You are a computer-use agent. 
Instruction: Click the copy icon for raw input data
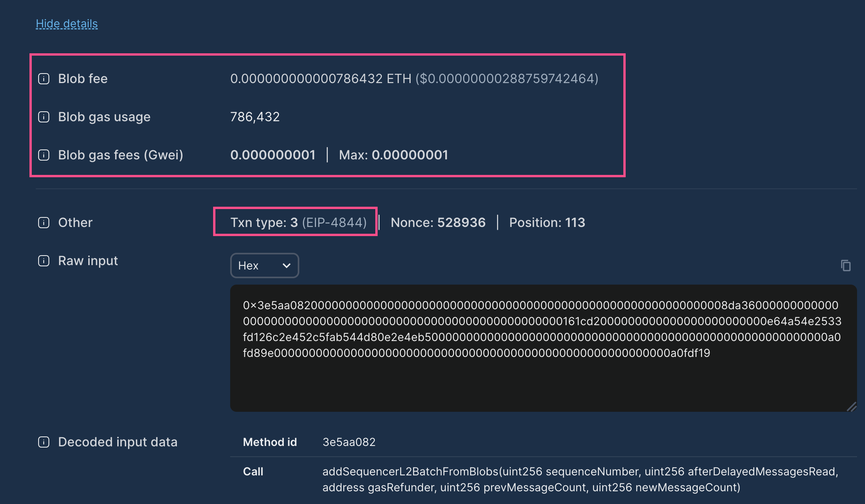[846, 265]
